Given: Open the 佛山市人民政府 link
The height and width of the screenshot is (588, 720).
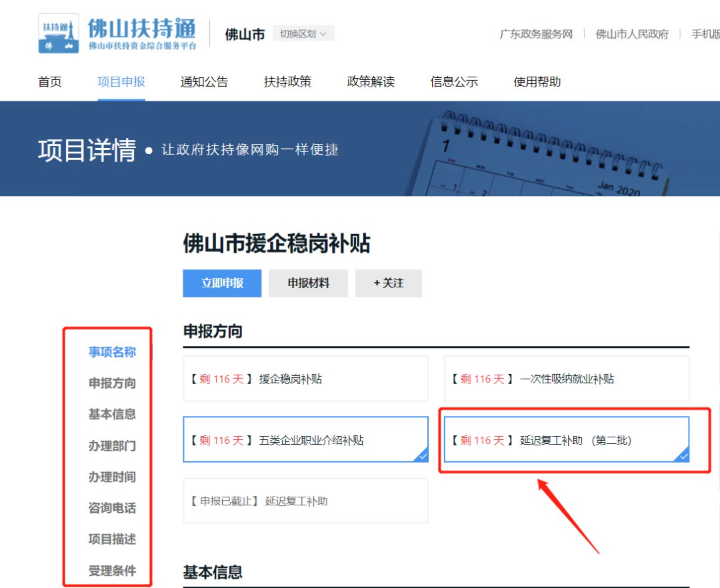Looking at the screenshot, I should [x=631, y=34].
